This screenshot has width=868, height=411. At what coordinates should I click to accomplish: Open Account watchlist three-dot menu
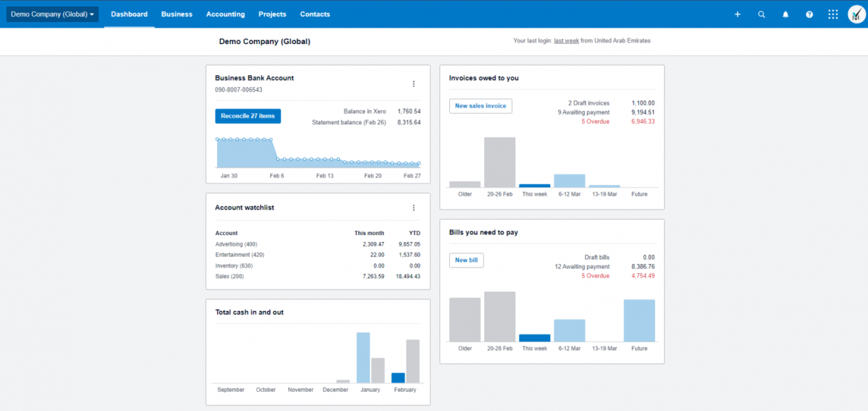click(x=413, y=208)
